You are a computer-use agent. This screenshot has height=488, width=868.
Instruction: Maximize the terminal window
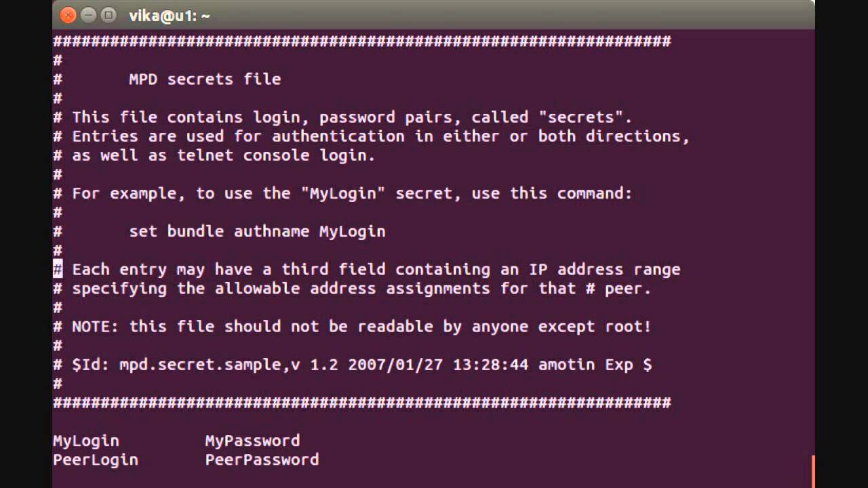coord(108,15)
